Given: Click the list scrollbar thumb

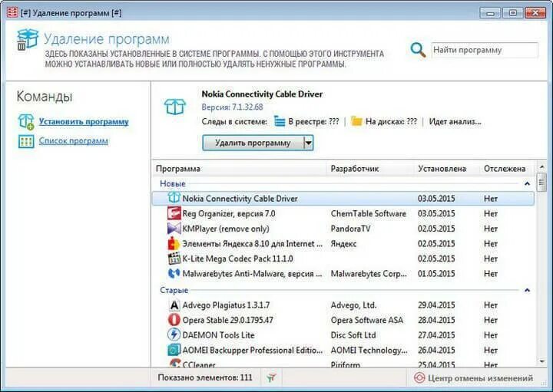Looking at the screenshot, I should coord(541,182).
